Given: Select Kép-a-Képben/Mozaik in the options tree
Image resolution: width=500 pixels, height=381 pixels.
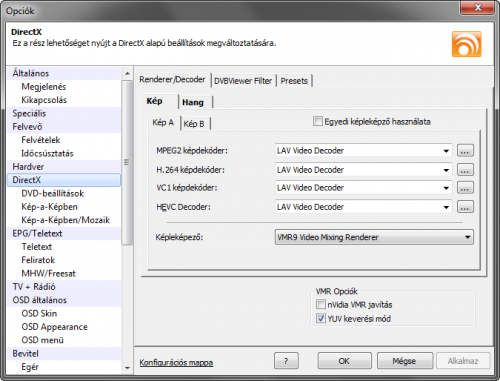Looking at the screenshot, I should 64,220.
